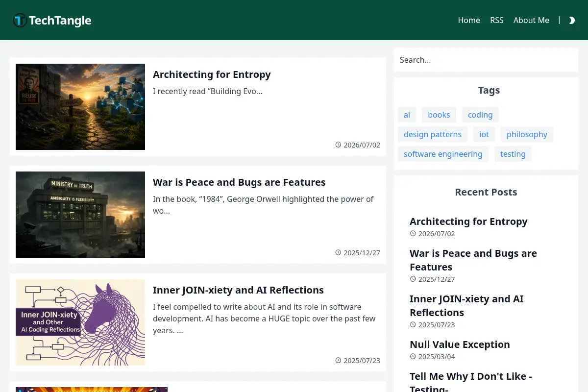Click excerpt mentioning George Orwell's 1984

click(x=263, y=205)
